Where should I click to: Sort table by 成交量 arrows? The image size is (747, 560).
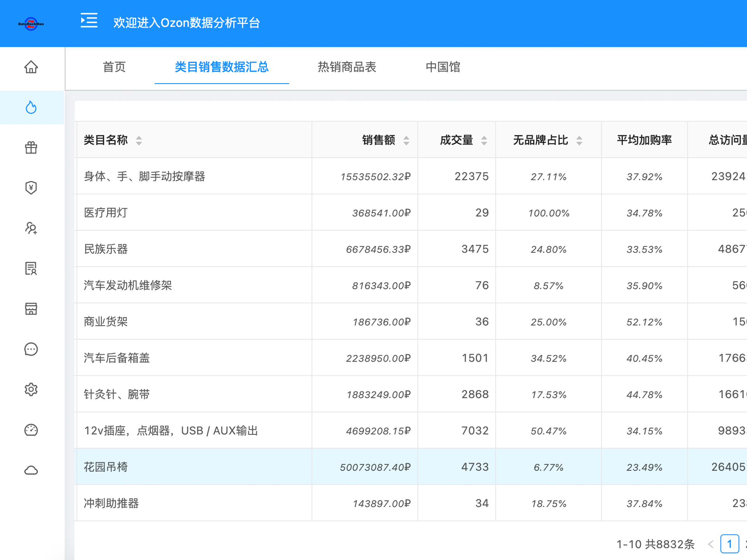(484, 140)
